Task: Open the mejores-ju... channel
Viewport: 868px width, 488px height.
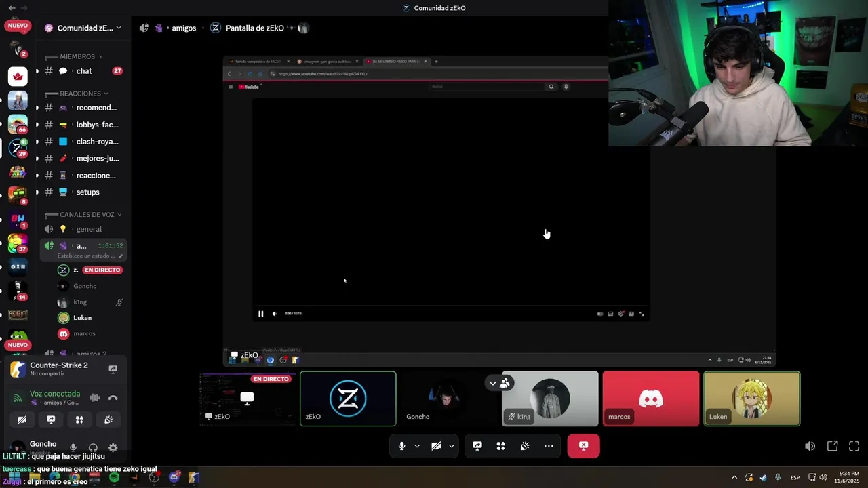Action: pos(83,159)
